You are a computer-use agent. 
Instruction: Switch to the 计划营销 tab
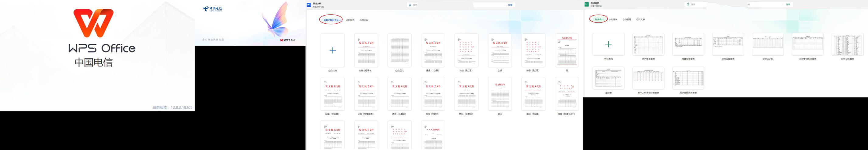coord(613,19)
